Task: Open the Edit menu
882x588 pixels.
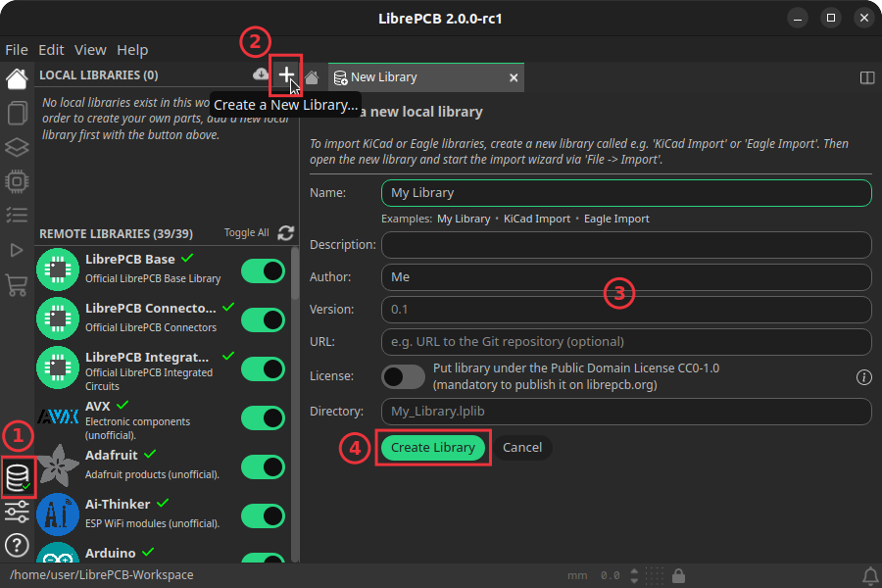Action: point(50,50)
